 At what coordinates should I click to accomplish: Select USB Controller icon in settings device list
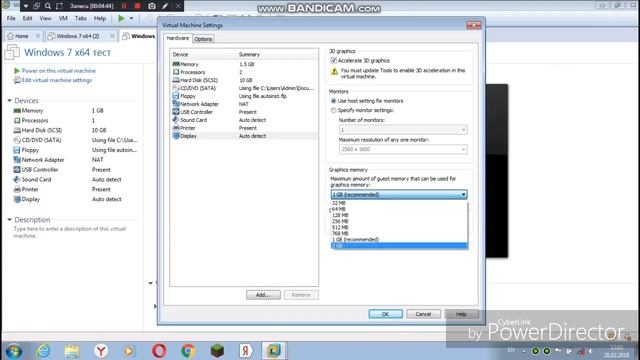click(176, 112)
